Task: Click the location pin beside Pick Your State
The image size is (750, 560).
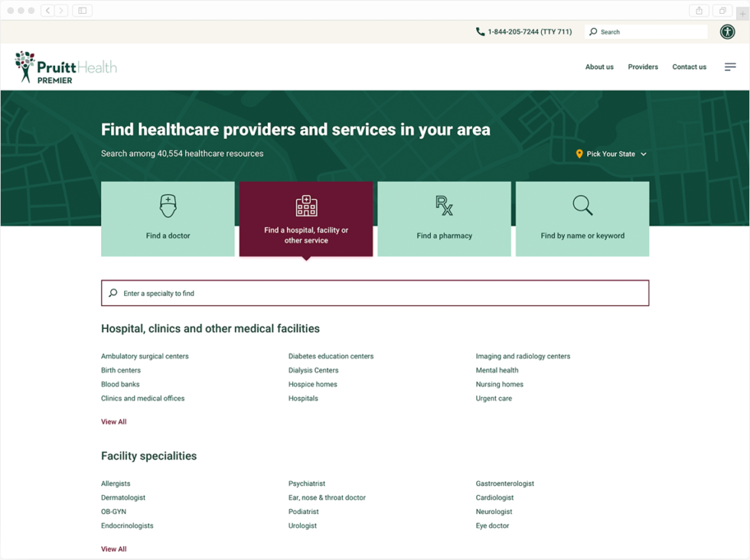Action: (579, 154)
